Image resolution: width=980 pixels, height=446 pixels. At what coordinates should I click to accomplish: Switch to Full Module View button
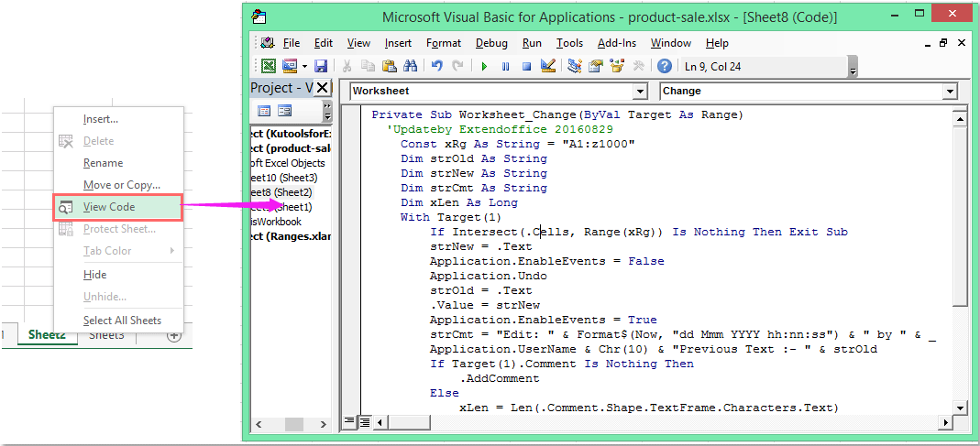tap(364, 421)
